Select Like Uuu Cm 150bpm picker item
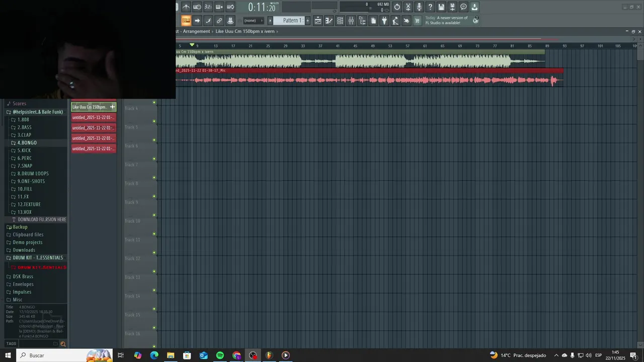The height and width of the screenshot is (362, 644). 94,107
